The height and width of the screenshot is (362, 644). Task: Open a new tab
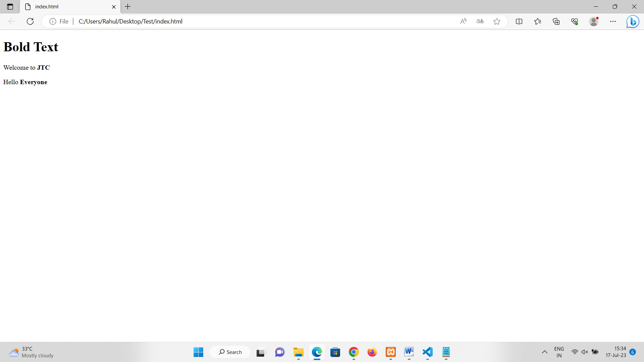128,7
